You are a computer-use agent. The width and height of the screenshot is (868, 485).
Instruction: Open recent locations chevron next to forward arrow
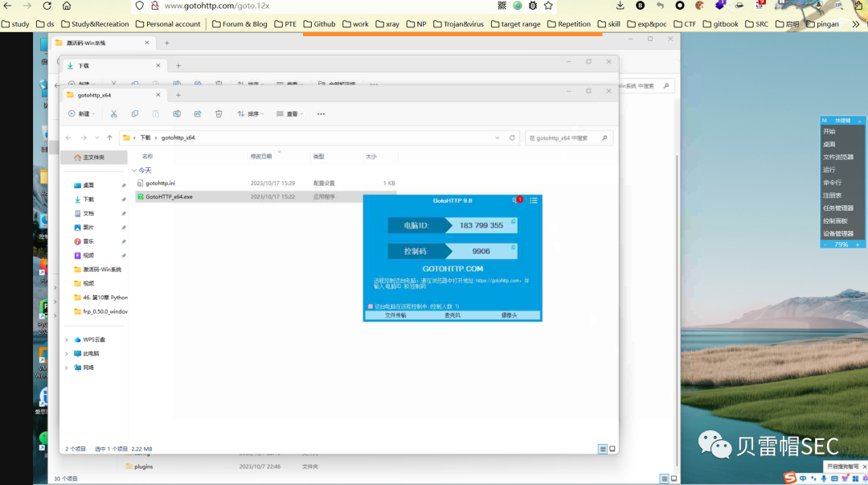[x=97, y=138]
